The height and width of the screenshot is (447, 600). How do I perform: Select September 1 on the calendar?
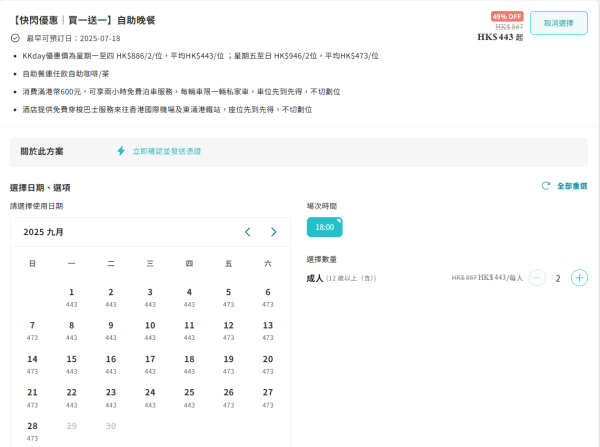coord(72,297)
